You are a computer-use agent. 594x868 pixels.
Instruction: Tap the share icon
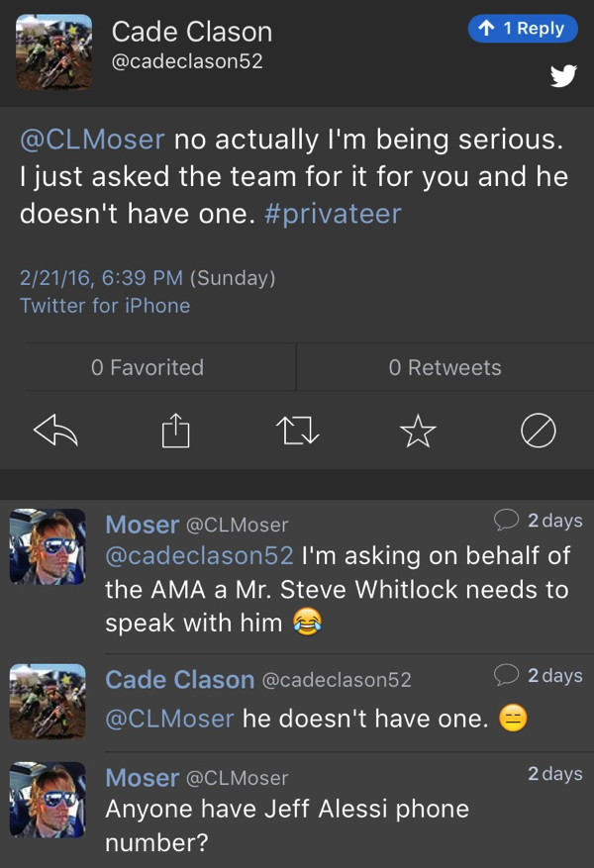(174, 430)
